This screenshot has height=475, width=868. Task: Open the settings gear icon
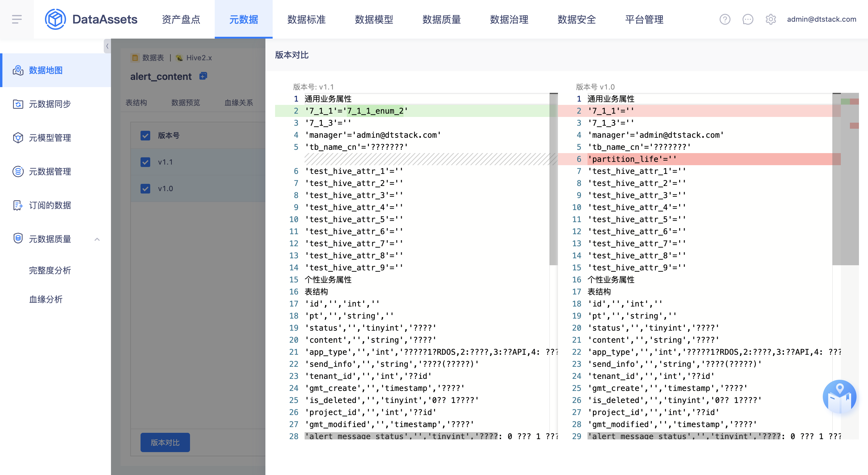(771, 19)
